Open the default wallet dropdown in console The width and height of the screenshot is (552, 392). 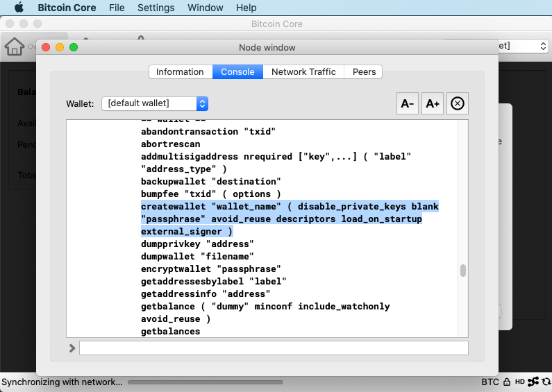click(x=155, y=103)
